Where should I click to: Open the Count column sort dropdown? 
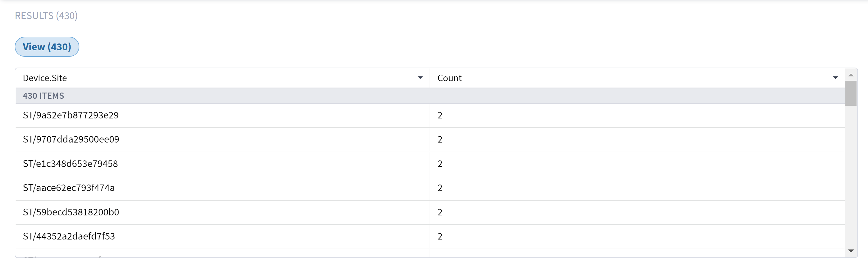click(835, 78)
